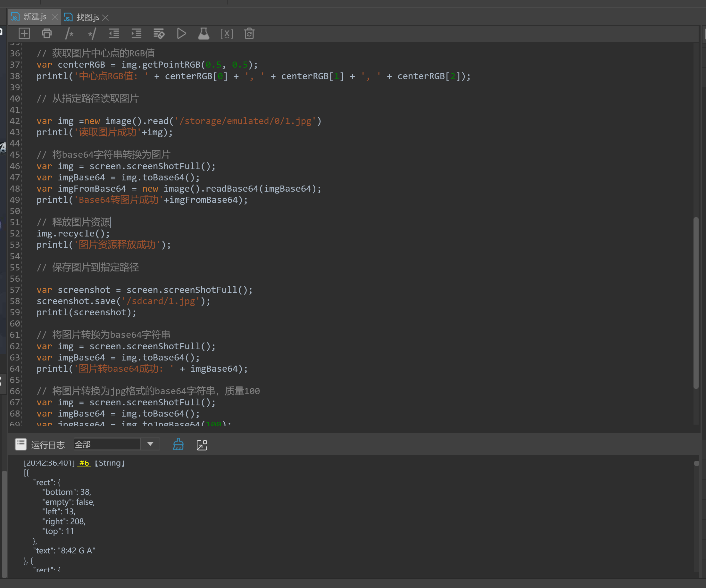Click line 52 img.recycle() code
706x588 pixels.
(x=73, y=233)
